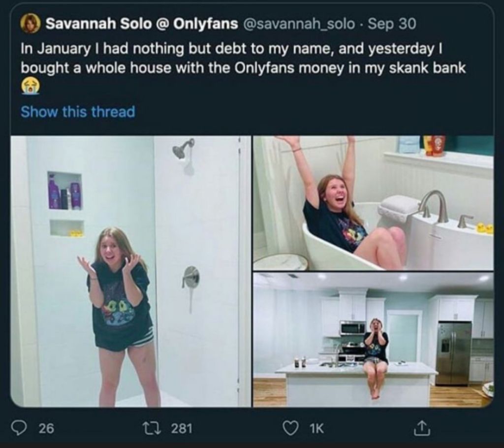Click the Show this thread link
Viewport: 504px width, 448px height.
[78, 112]
